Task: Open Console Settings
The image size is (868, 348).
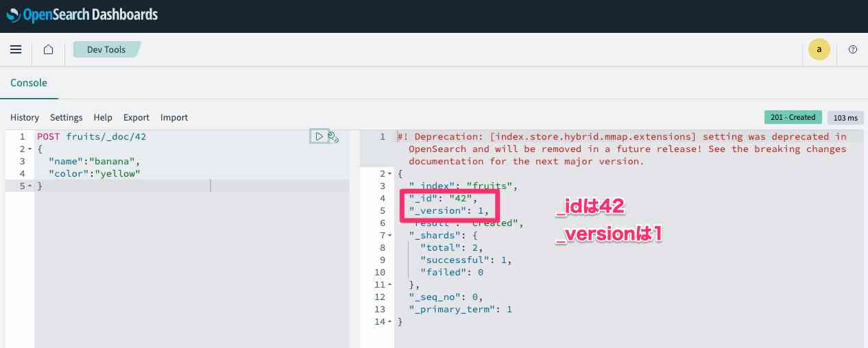Action: tap(66, 118)
